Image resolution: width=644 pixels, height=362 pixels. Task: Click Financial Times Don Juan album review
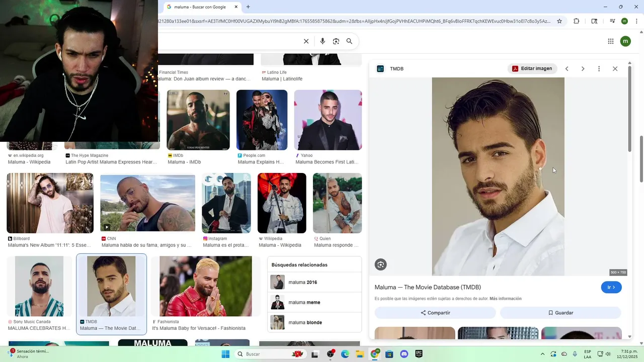[x=204, y=79]
